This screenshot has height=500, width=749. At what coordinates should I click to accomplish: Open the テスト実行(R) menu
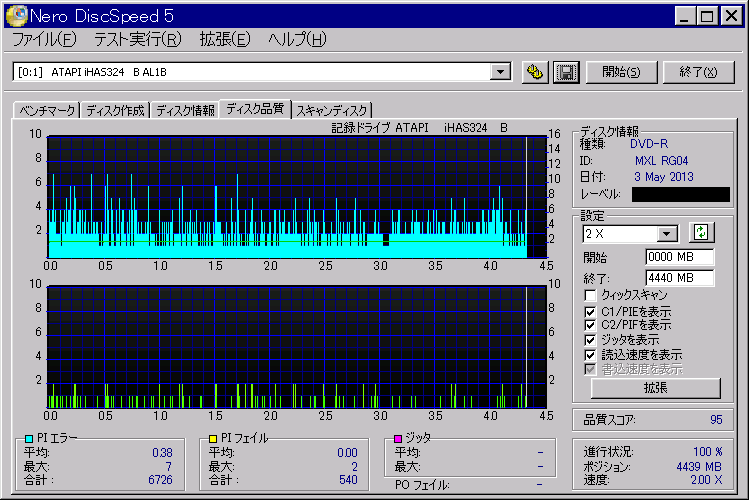(138, 39)
